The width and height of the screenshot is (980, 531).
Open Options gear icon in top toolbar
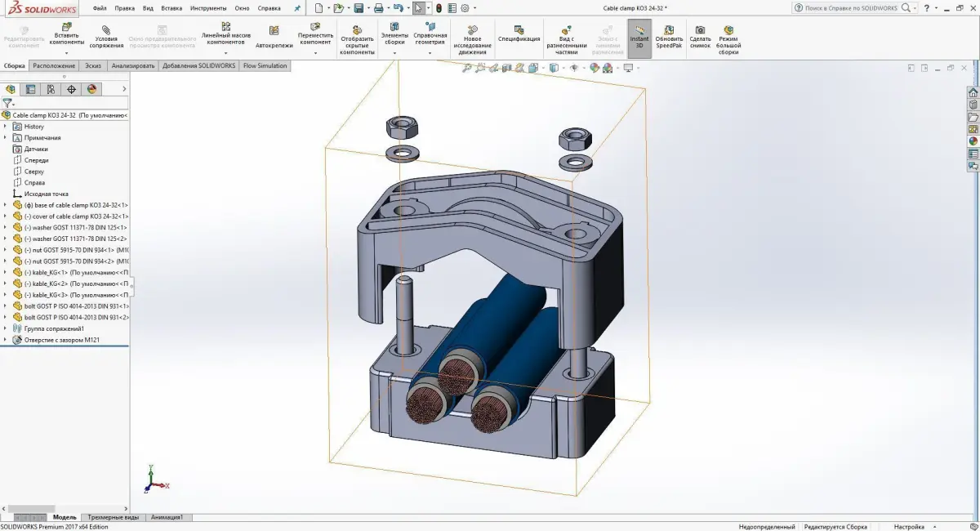click(465, 8)
